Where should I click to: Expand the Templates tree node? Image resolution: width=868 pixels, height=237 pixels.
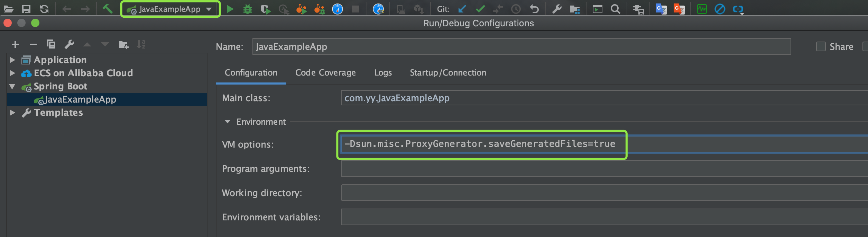click(12, 113)
